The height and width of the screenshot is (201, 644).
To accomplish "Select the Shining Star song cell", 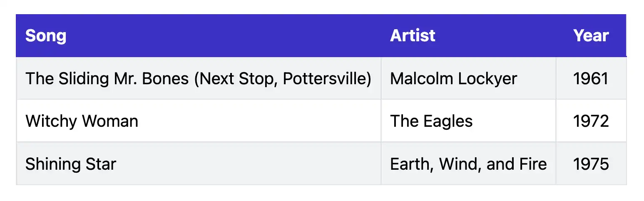I will pos(70,164).
